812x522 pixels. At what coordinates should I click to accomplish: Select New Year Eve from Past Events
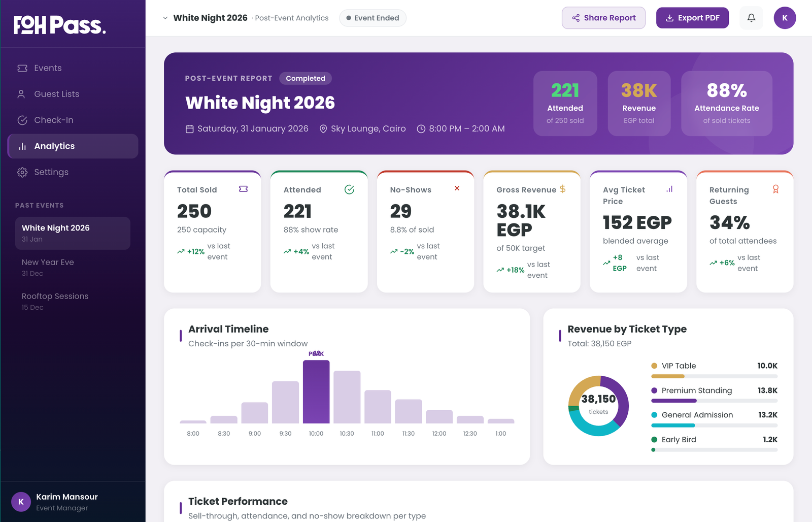coord(47,262)
